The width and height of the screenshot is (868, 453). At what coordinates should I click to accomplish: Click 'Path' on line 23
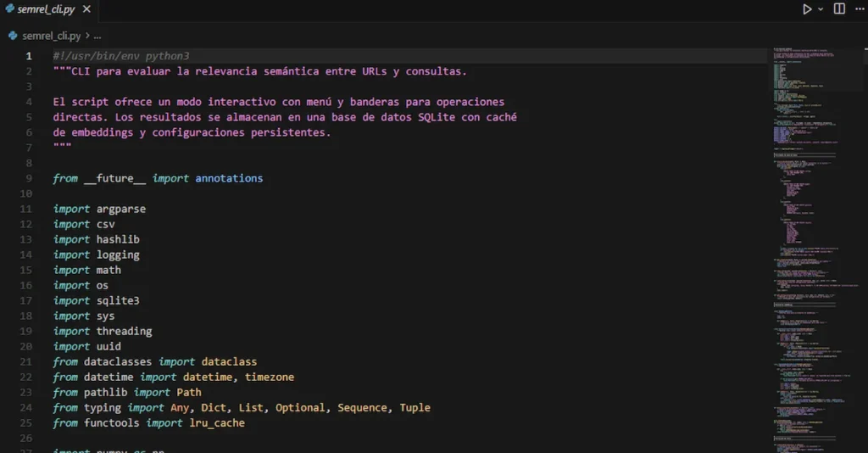(189, 392)
